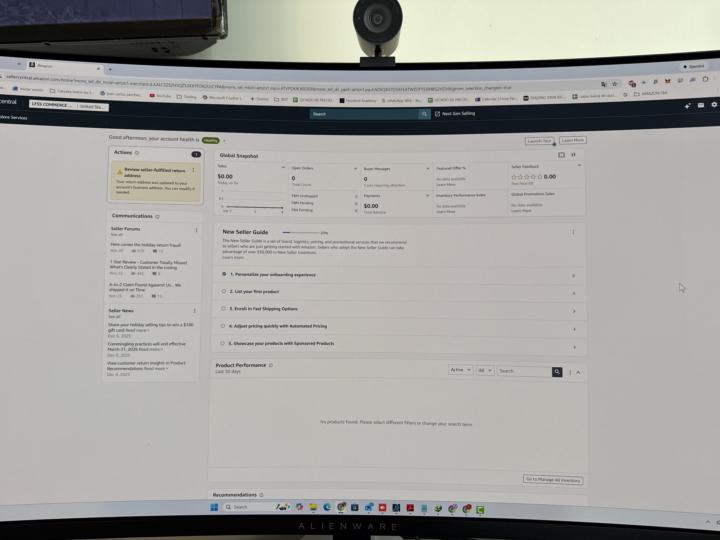Open the customer return insights news item
720x540 pixels.
coord(146,366)
